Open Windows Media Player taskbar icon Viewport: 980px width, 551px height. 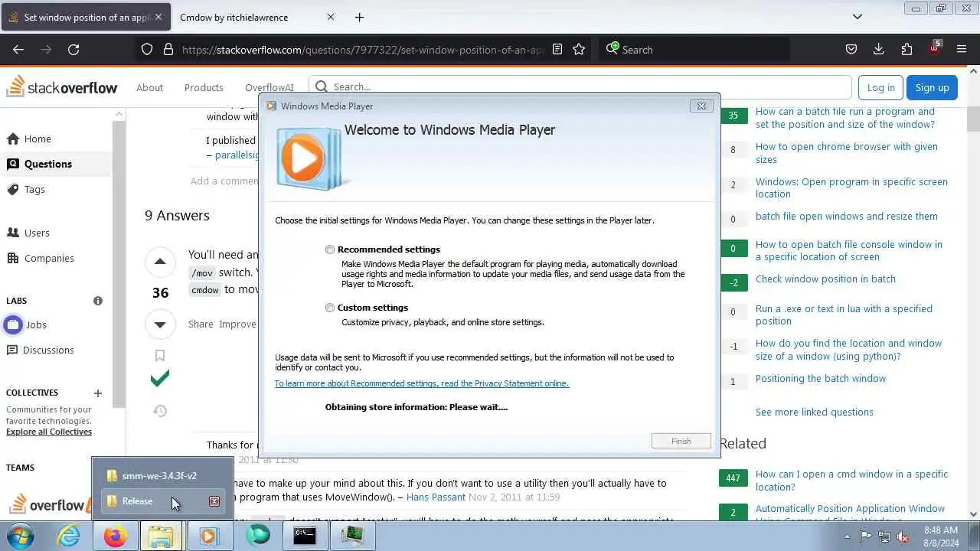[x=209, y=536]
